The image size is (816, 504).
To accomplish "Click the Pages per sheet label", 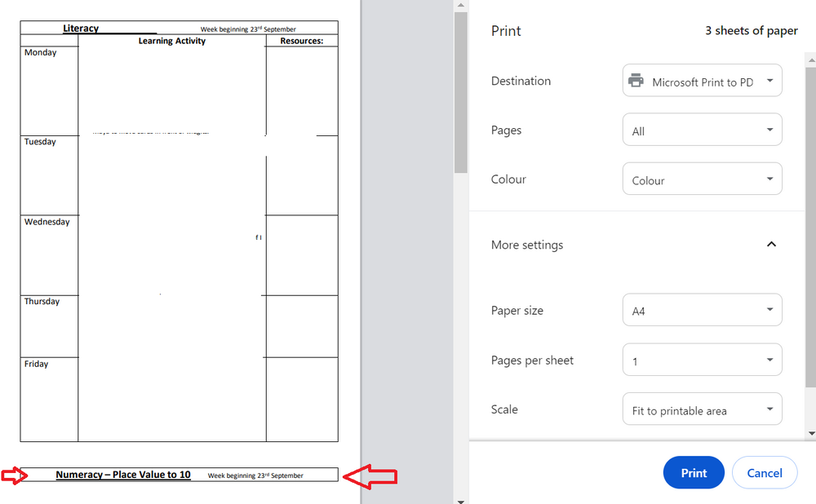I will 532,360.
